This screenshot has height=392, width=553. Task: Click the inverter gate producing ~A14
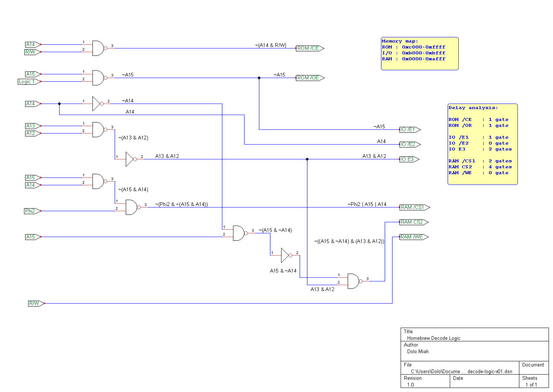click(x=97, y=104)
